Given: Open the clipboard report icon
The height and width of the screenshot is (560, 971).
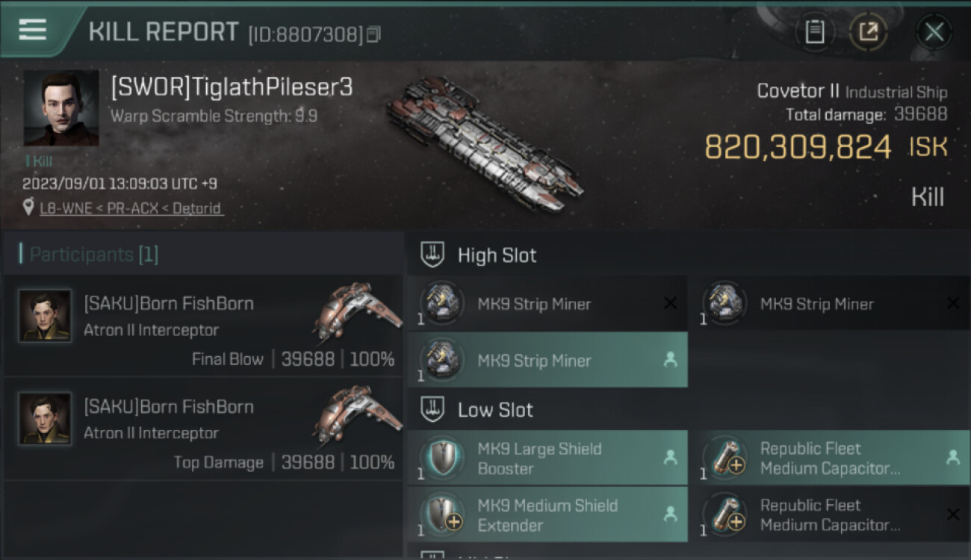Looking at the screenshot, I should [x=814, y=32].
